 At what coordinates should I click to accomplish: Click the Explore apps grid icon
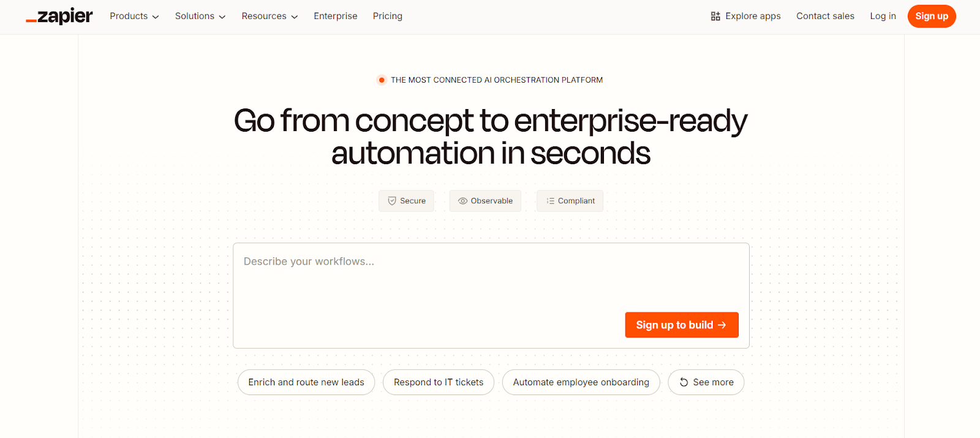pos(714,16)
